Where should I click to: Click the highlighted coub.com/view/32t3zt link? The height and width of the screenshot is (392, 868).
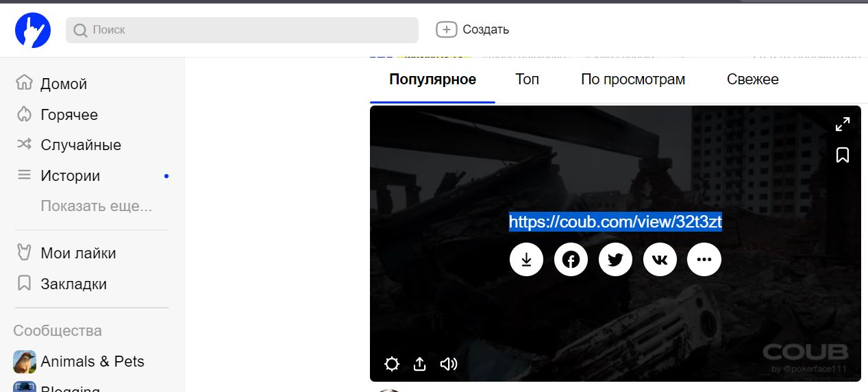615,221
